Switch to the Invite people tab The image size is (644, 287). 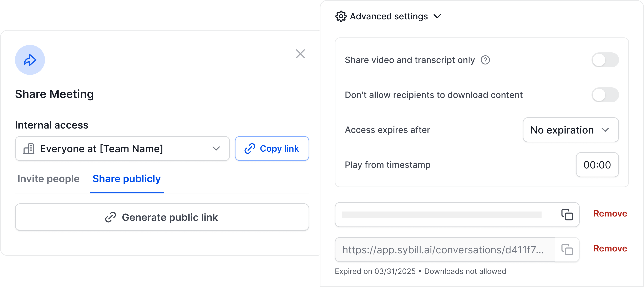click(x=49, y=179)
